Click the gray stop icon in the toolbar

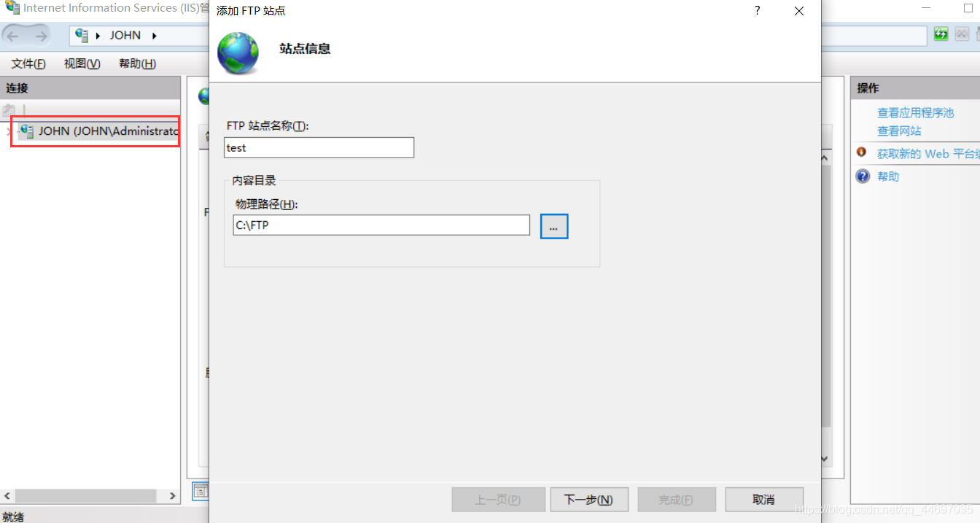point(962,34)
